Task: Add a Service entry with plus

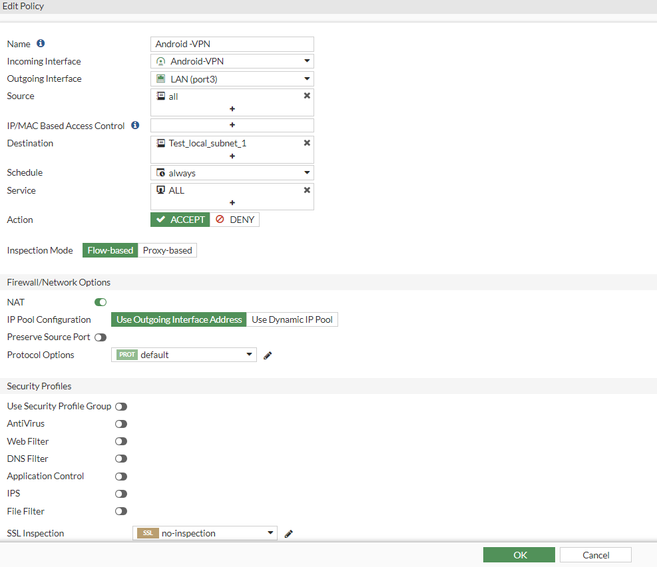Action: pos(232,203)
